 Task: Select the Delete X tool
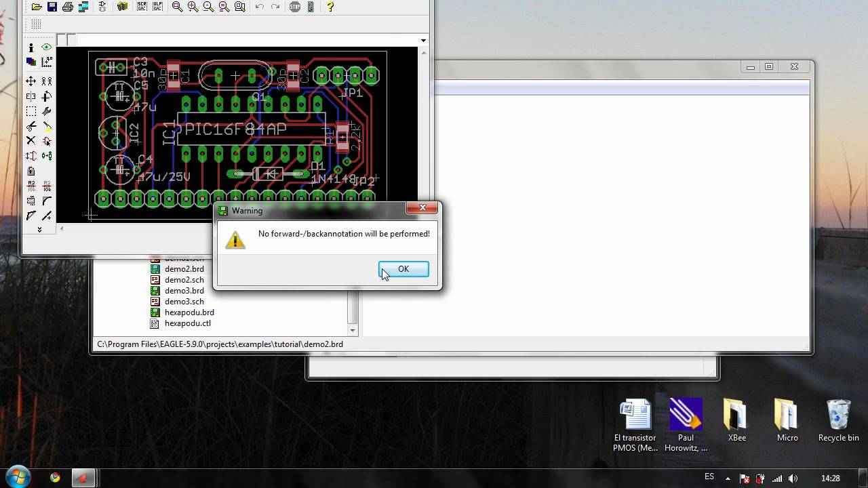click(31, 141)
